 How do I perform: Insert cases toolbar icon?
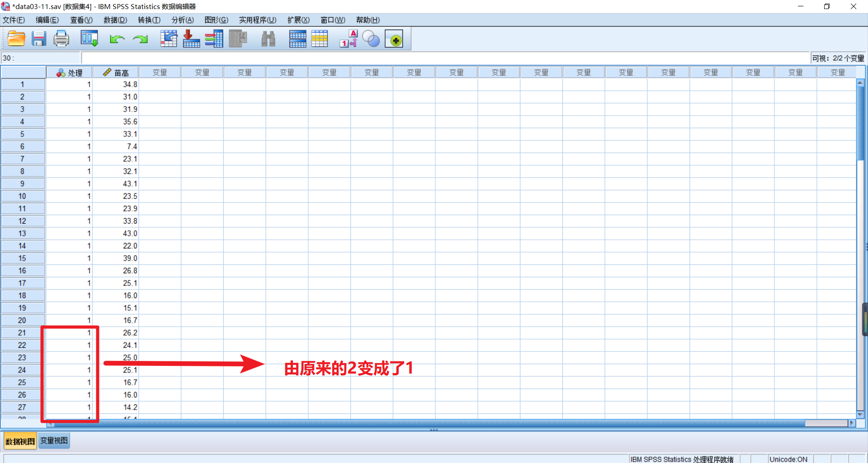(297, 39)
